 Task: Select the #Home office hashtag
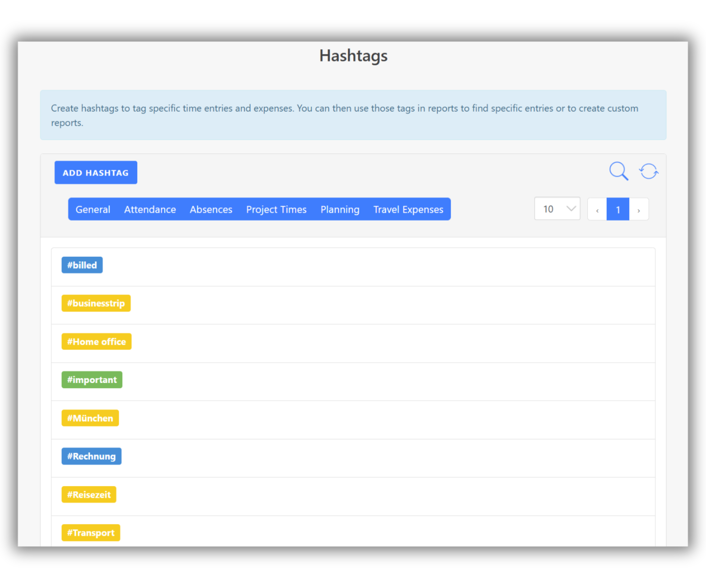96,341
